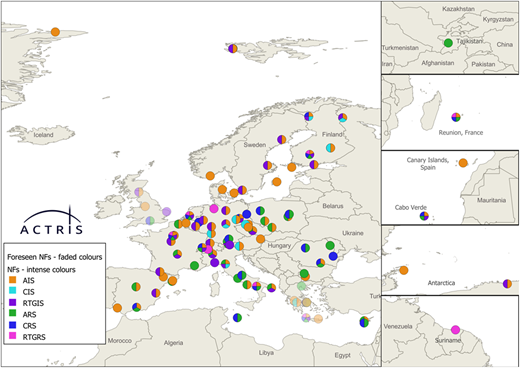Select the faded marker in northern Scotland
Image resolution: width=520 pixels, height=368 pixels.
pyautogui.click(x=139, y=192)
